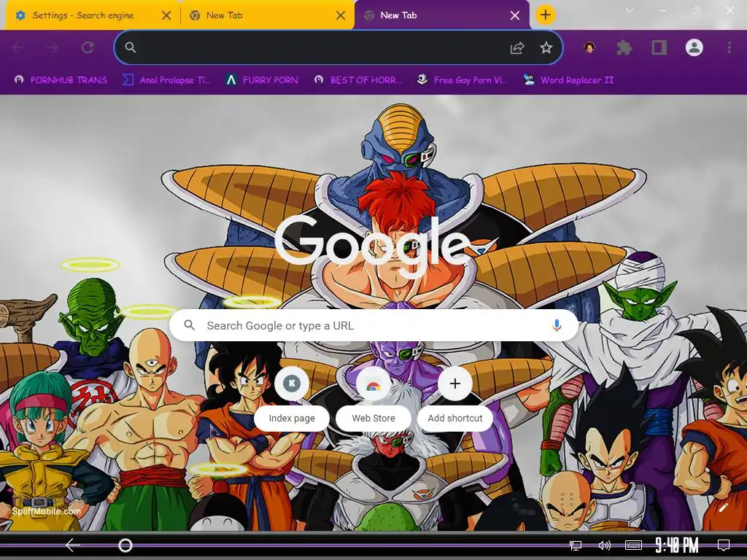The height and width of the screenshot is (560, 747).
Task: Focus the Search Google or type a URL box
Action: tap(373, 325)
